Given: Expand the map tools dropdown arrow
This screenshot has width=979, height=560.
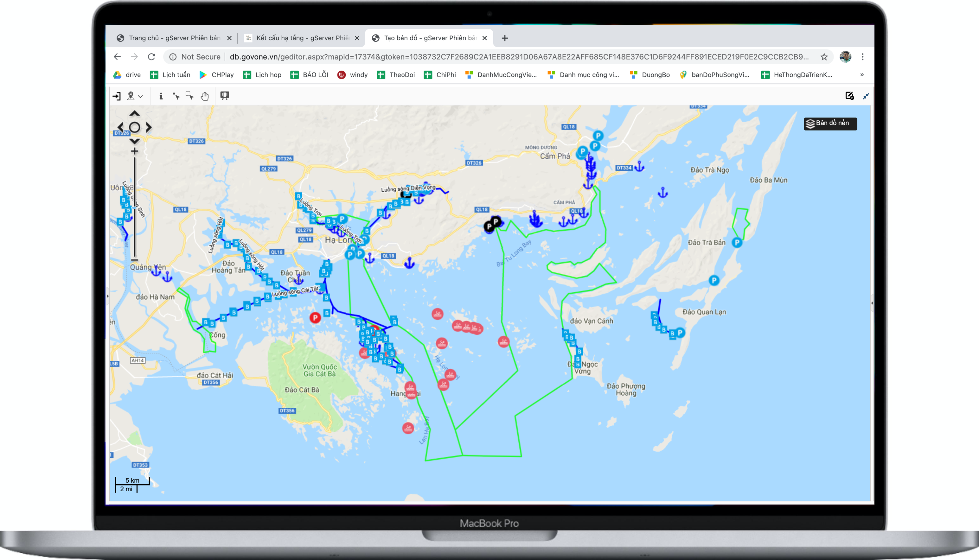Looking at the screenshot, I should (141, 97).
